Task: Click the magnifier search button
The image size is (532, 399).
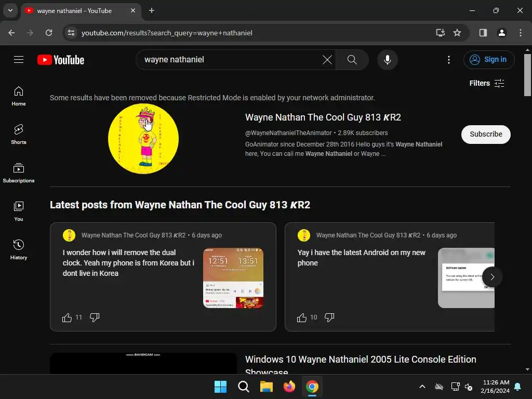Action: [352, 60]
